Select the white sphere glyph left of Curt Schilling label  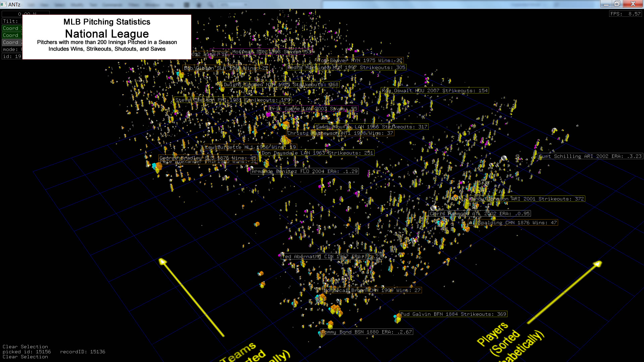504,158
